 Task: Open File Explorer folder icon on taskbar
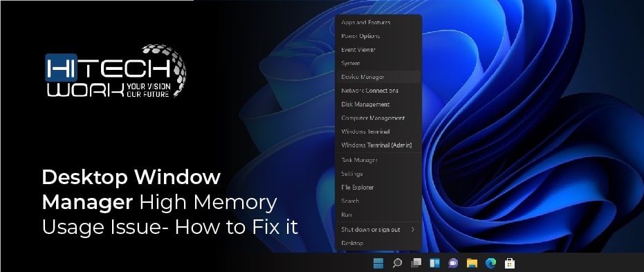[472, 263]
